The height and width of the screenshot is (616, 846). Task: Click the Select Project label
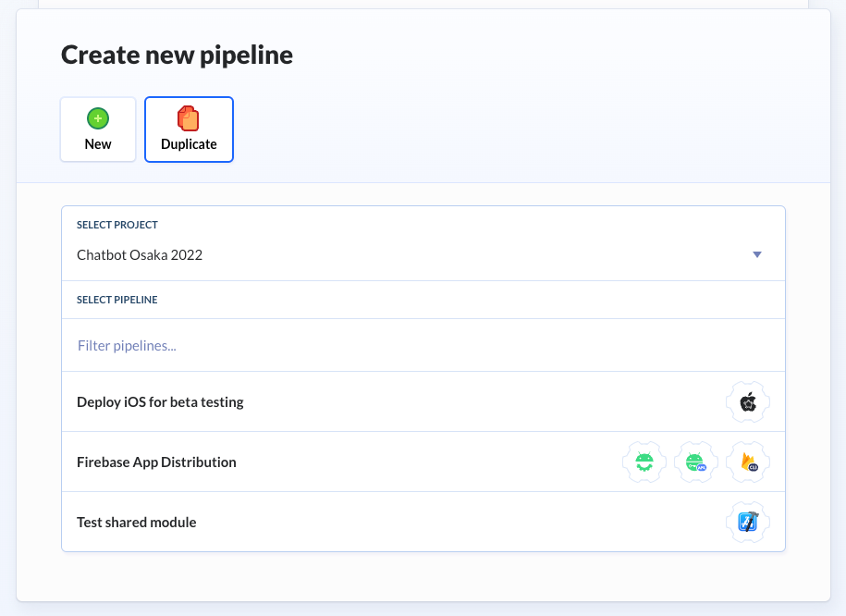pyautogui.click(x=117, y=225)
